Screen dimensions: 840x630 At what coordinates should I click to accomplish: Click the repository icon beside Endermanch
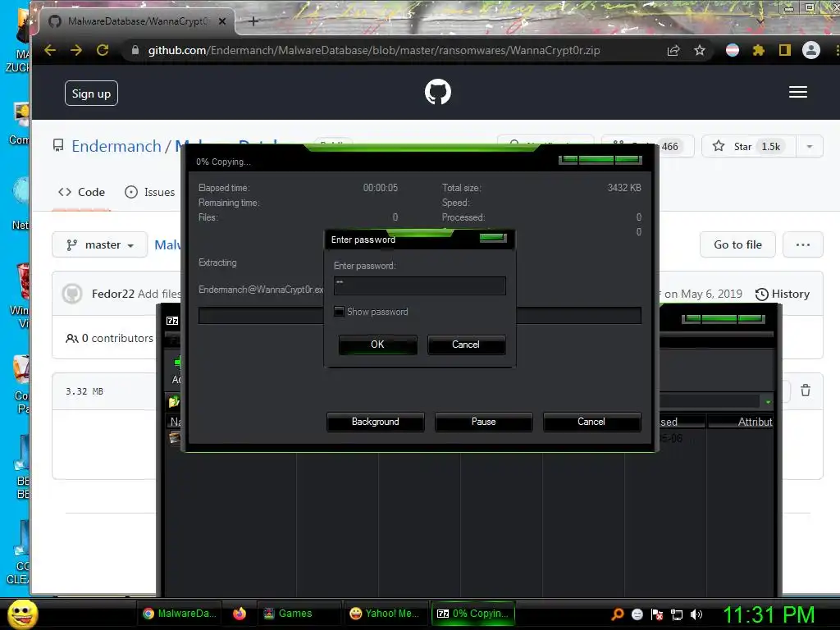pyautogui.click(x=58, y=146)
